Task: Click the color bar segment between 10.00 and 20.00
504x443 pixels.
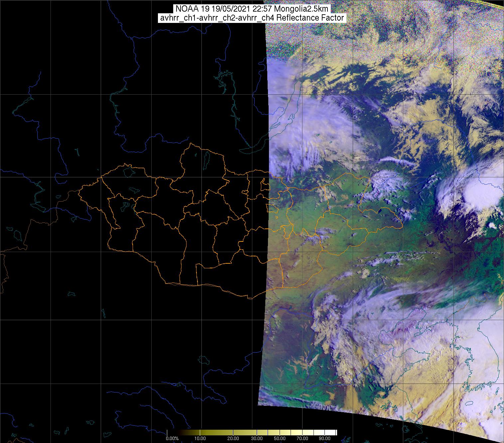Action: pos(216,432)
